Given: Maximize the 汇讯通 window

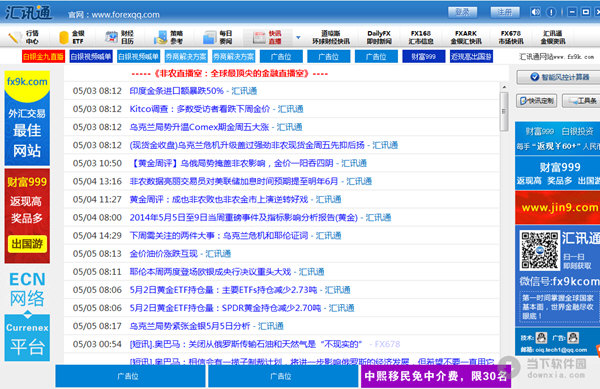Looking at the screenshot, I should coord(586,12).
